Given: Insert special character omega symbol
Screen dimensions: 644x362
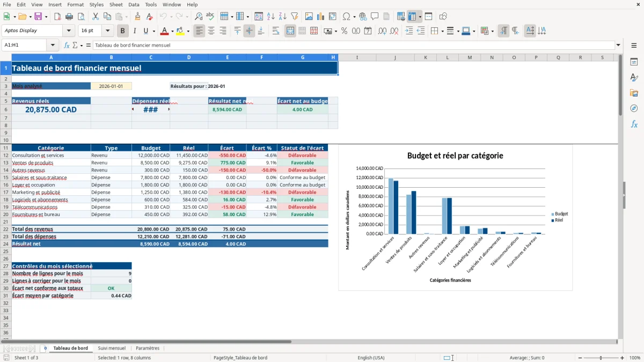Looking at the screenshot, I should [346, 17].
